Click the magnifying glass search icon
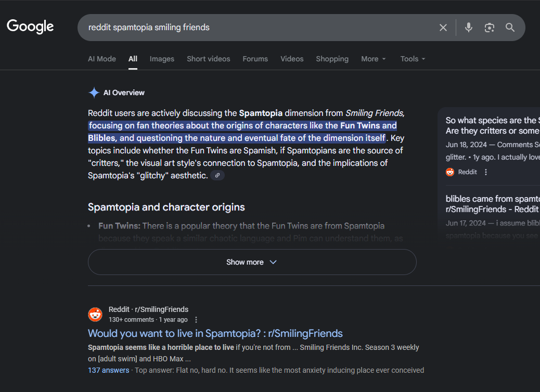The height and width of the screenshot is (392, 540). click(x=510, y=28)
